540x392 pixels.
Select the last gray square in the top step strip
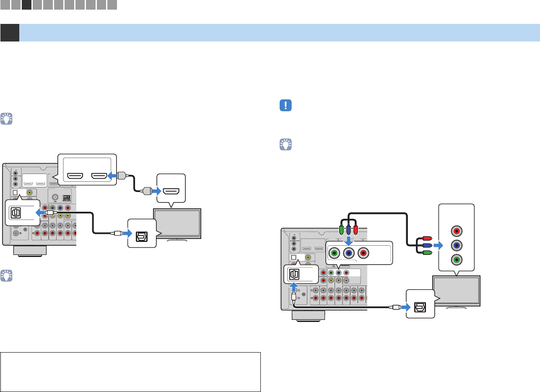point(112,5)
